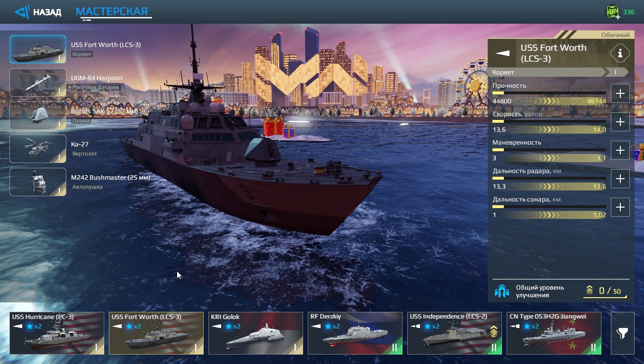Image resolution: width=644 pixels, height=364 pixels.
Task: Upgrade Прочность with plus button
Action: pos(620,93)
